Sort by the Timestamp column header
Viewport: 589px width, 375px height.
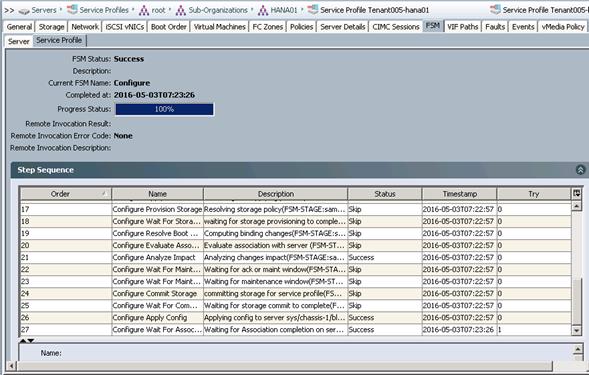tap(459, 194)
